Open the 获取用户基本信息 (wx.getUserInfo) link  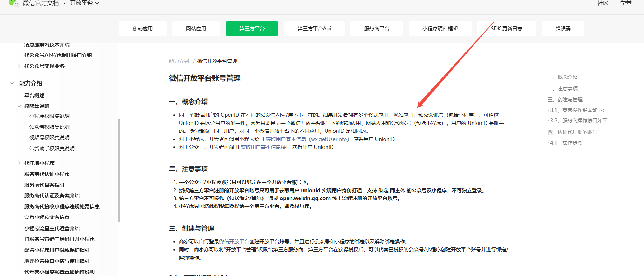(307, 139)
